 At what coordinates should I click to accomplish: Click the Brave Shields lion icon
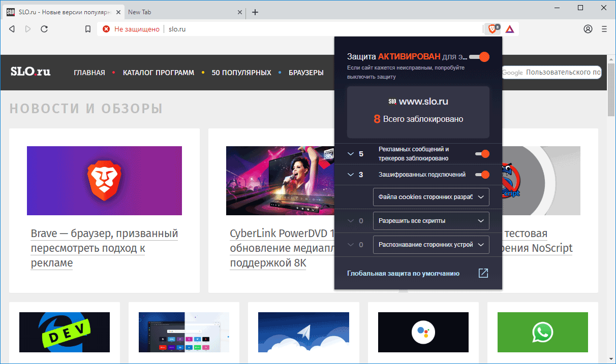click(x=493, y=29)
